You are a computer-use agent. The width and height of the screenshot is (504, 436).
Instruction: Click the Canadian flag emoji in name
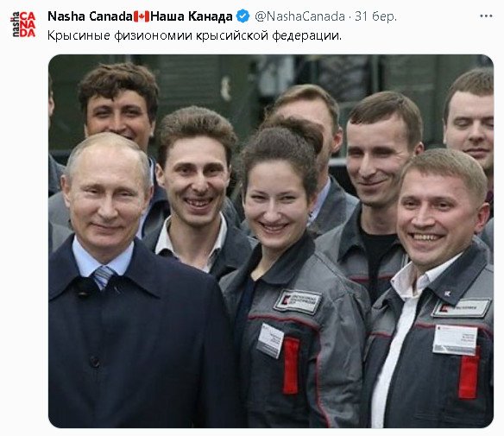tap(142, 16)
